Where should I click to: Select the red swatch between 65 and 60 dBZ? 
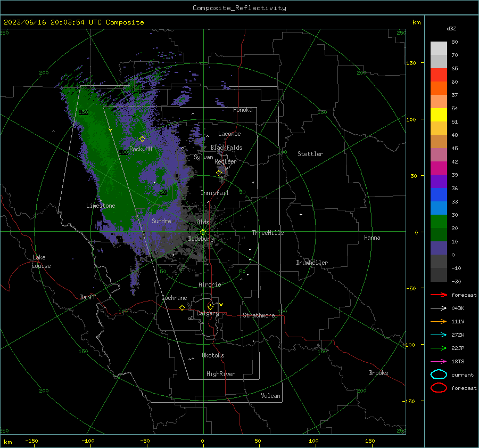pyautogui.click(x=439, y=75)
